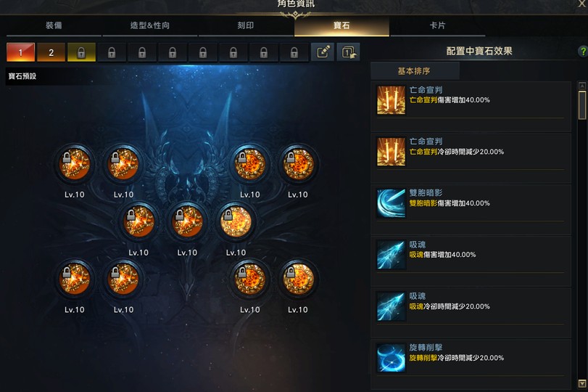Go to the 造型&性向 tab

[x=149, y=25]
